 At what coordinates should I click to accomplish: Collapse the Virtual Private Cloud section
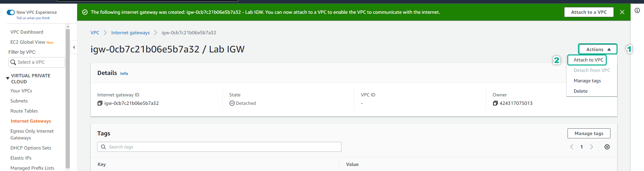click(8, 78)
